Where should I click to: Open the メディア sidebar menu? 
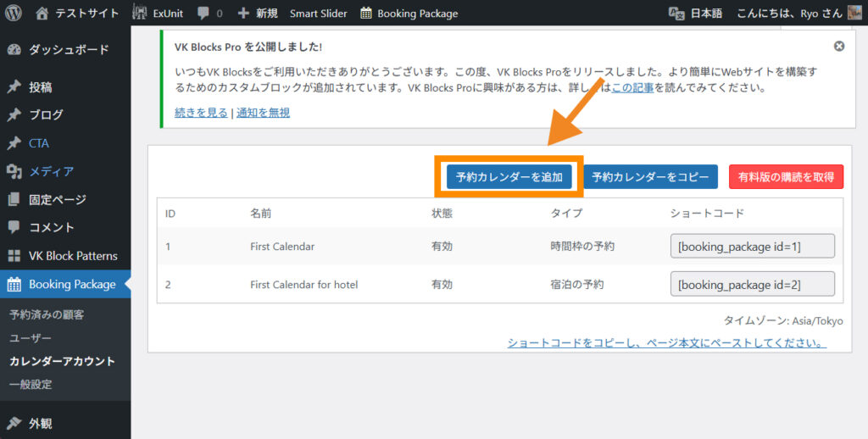coord(51,171)
